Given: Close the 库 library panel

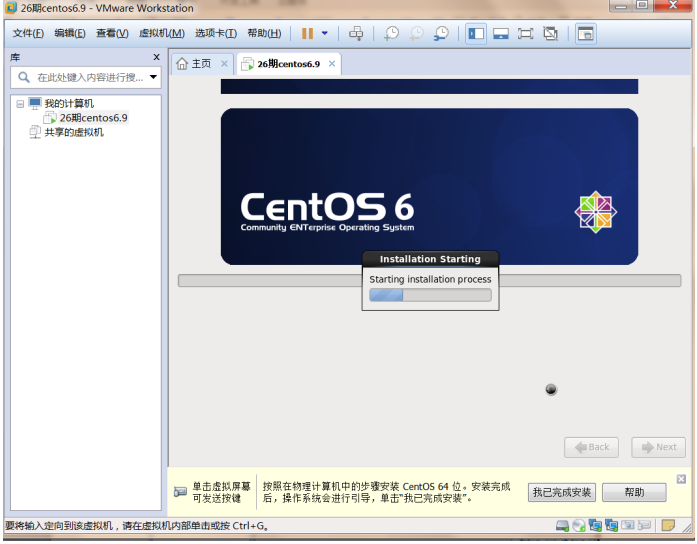Looking at the screenshot, I should 156,57.
